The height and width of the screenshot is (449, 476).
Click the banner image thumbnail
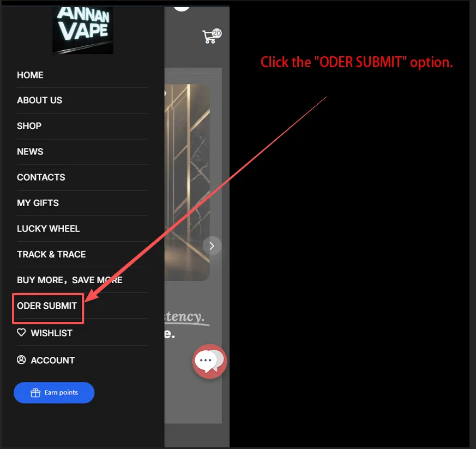(187, 182)
